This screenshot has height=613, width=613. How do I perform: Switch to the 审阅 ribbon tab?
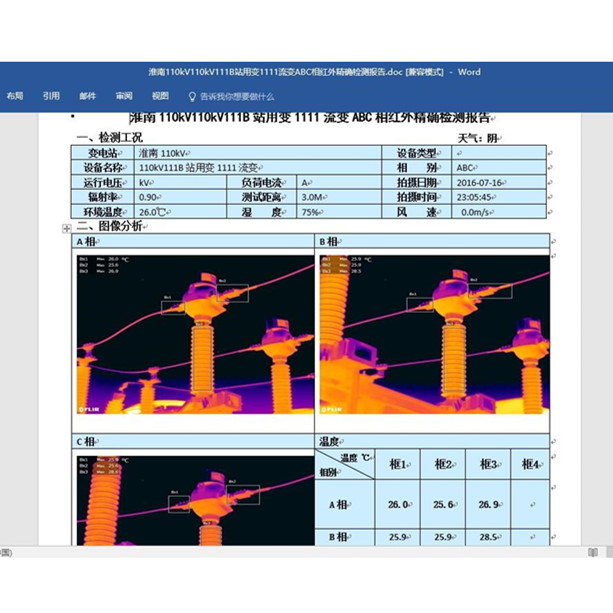124,96
